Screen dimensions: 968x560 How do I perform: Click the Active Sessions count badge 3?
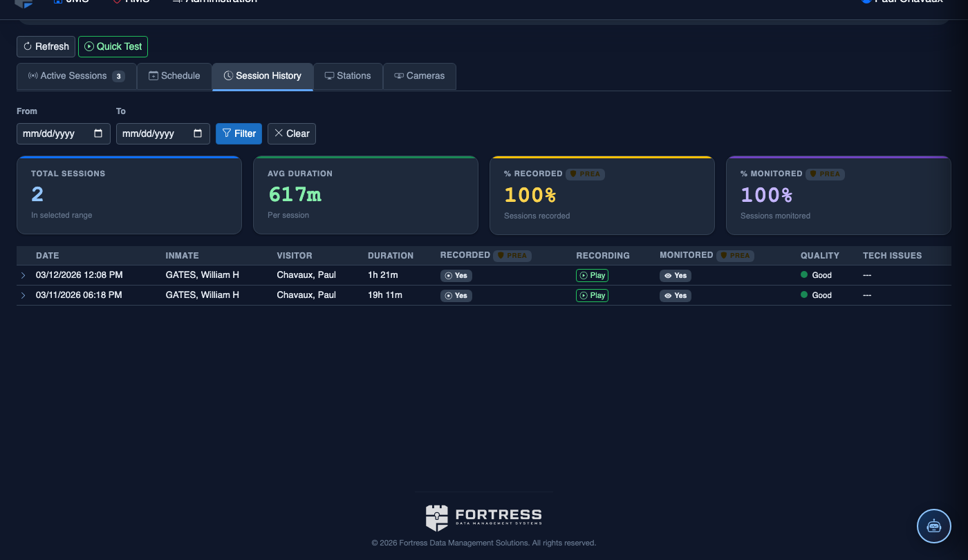(118, 76)
